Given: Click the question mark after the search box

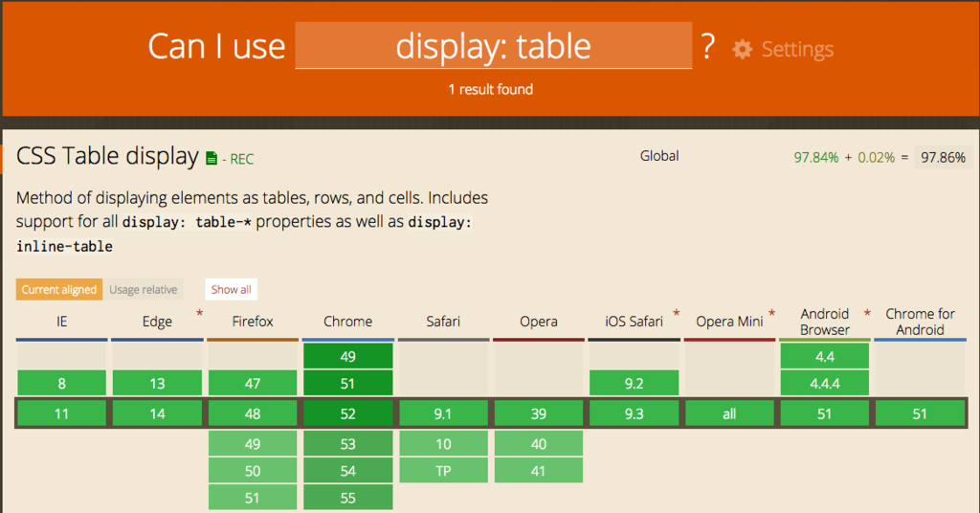Looking at the screenshot, I should 707,46.
